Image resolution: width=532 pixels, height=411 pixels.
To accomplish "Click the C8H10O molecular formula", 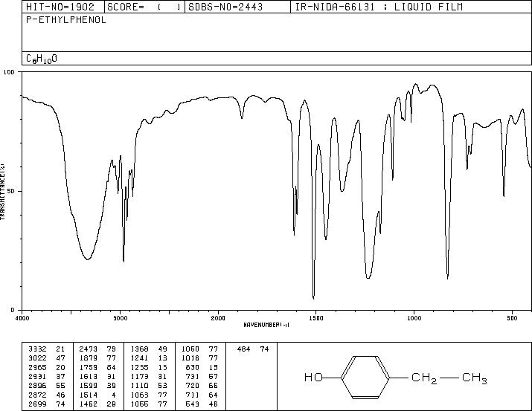I will tap(42, 59).
